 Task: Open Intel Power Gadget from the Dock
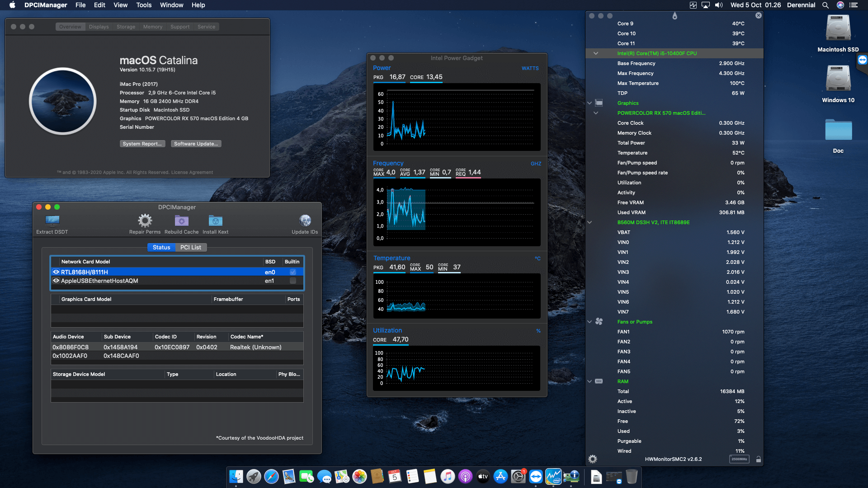(553, 477)
